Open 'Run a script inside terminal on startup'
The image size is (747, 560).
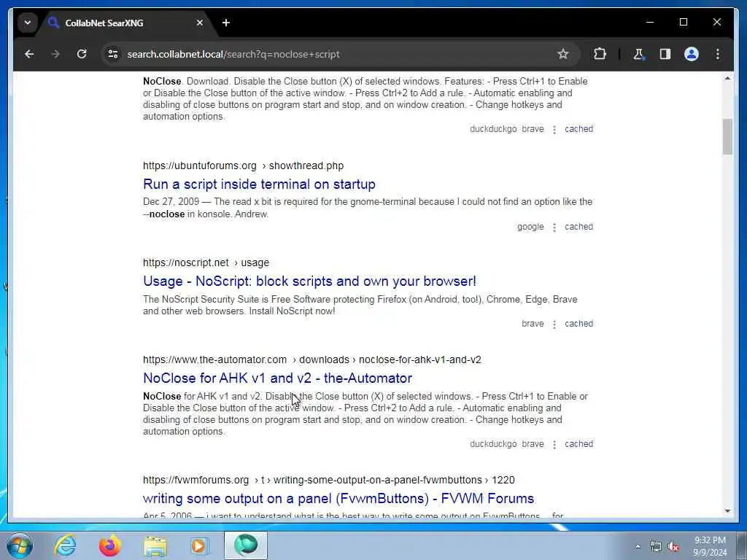(x=259, y=184)
